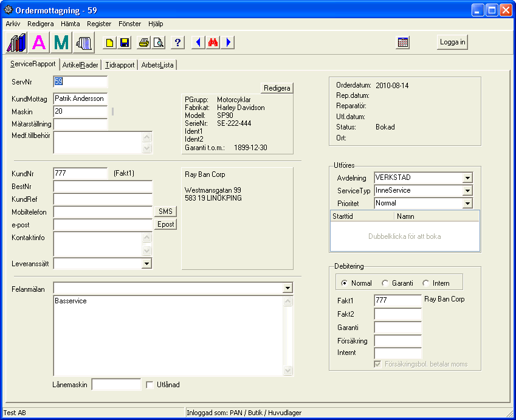Switch to the ArtikelRader tab

pyautogui.click(x=80, y=65)
